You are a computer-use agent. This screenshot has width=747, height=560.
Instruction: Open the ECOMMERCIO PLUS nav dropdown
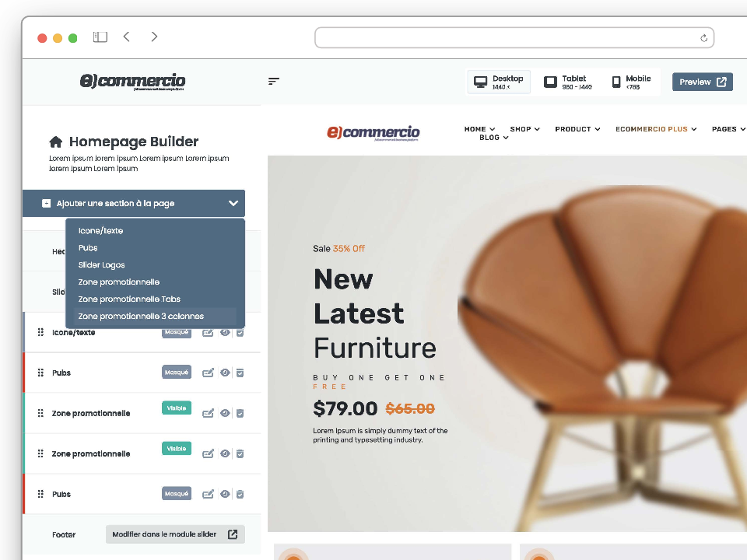656,129
